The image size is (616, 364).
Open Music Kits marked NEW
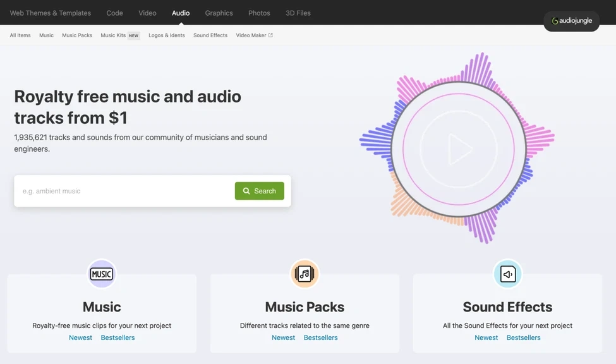(x=120, y=35)
